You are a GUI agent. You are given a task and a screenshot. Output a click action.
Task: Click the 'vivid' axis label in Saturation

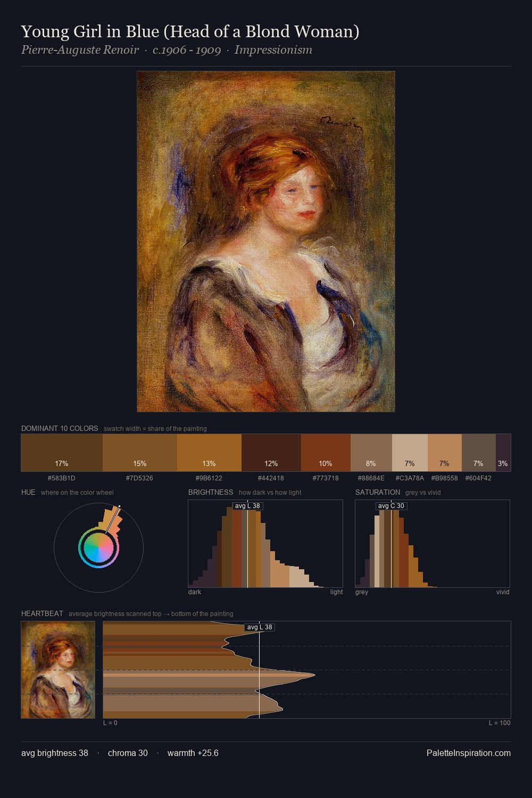coord(503,592)
